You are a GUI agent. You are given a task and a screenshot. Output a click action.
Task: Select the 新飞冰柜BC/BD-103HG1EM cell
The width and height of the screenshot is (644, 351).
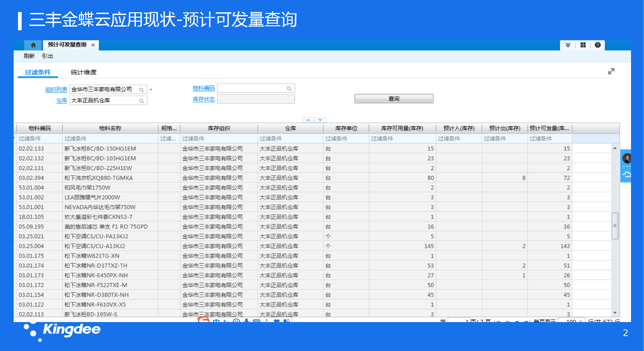click(x=110, y=158)
